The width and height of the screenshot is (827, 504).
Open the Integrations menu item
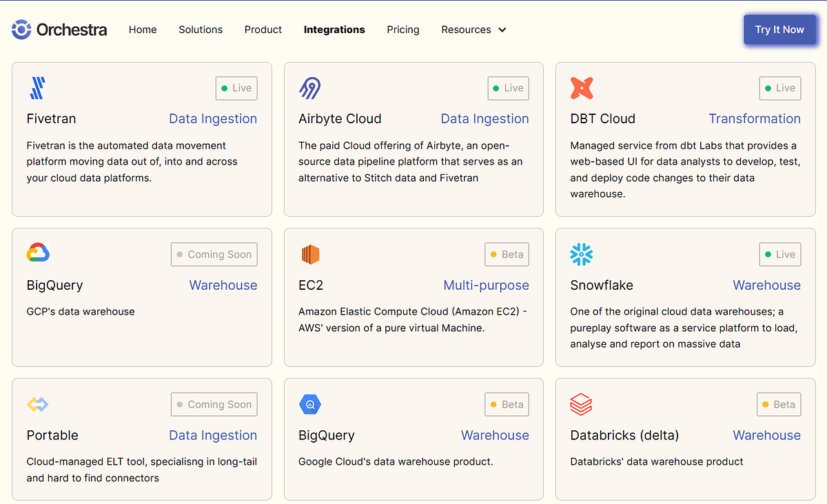pos(334,30)
